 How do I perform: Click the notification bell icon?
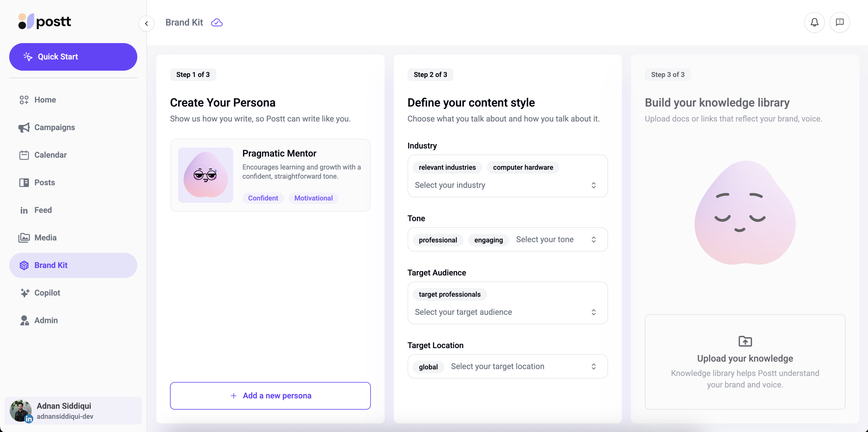tap(814, 22)
